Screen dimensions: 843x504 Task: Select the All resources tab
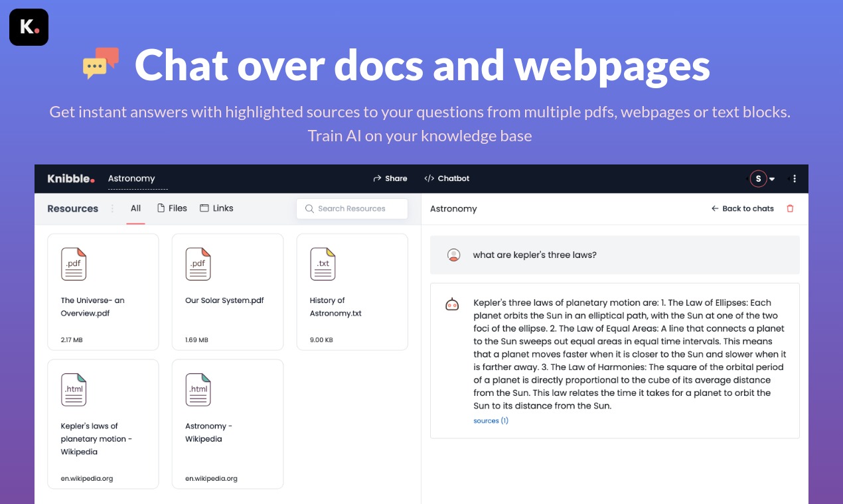pyautogui.click(x=135, y=208)
